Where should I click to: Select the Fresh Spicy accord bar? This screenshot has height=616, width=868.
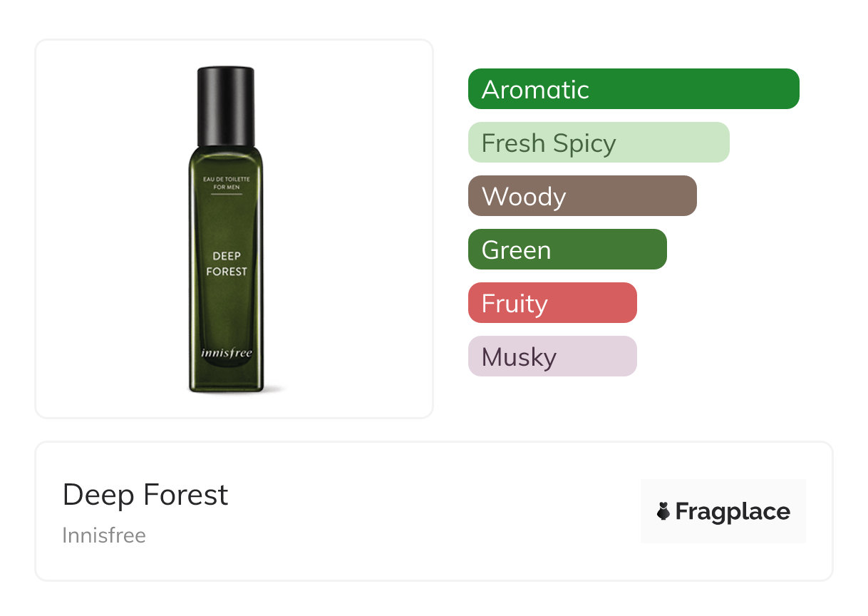599,143
